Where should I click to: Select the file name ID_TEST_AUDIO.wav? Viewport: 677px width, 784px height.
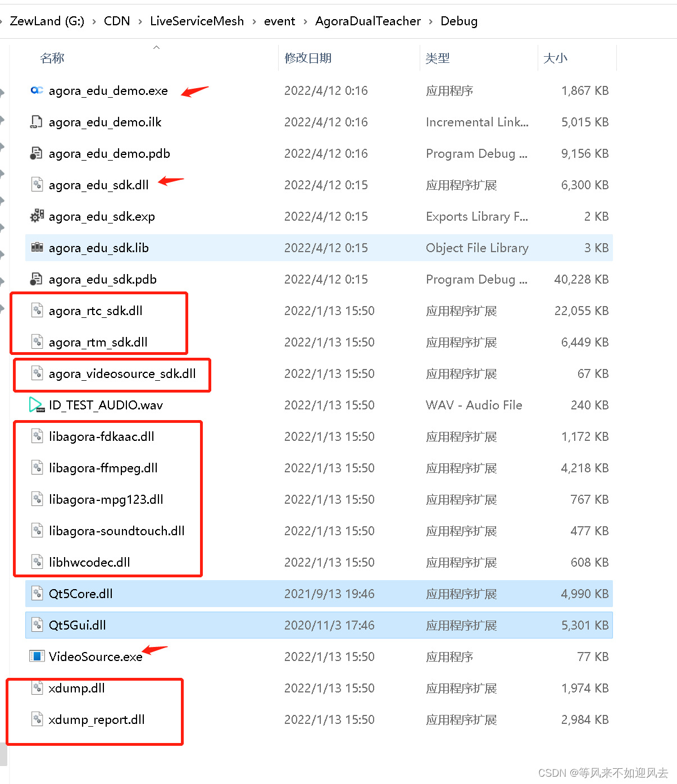click(x=106, y=405)
